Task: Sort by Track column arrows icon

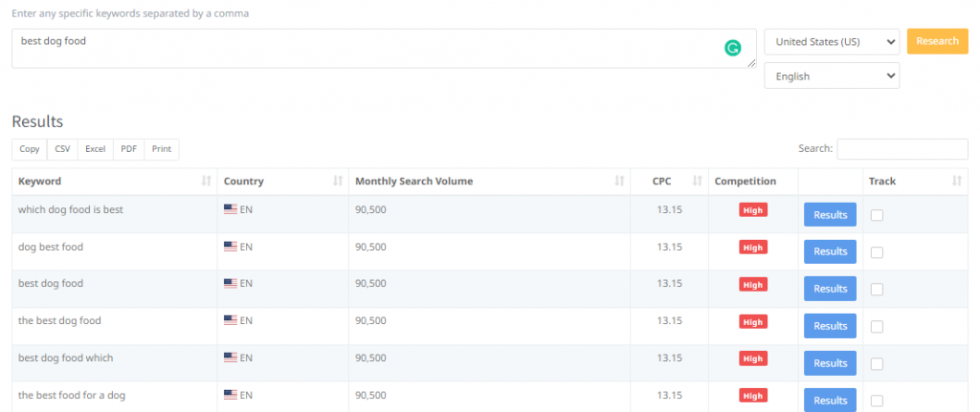Action: point(957,182)
